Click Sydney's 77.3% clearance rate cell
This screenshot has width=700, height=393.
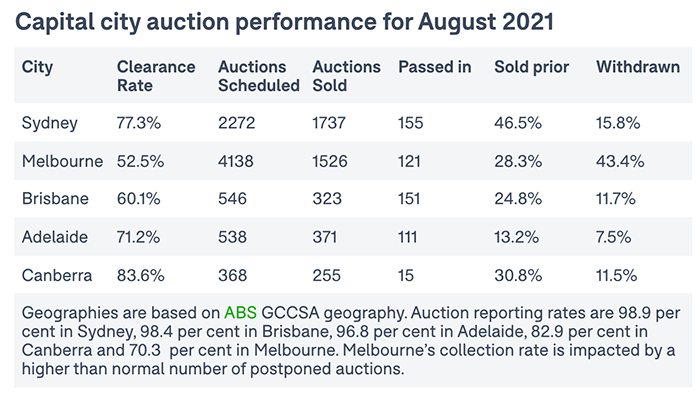pyautogui.click(x=139, y=123)
